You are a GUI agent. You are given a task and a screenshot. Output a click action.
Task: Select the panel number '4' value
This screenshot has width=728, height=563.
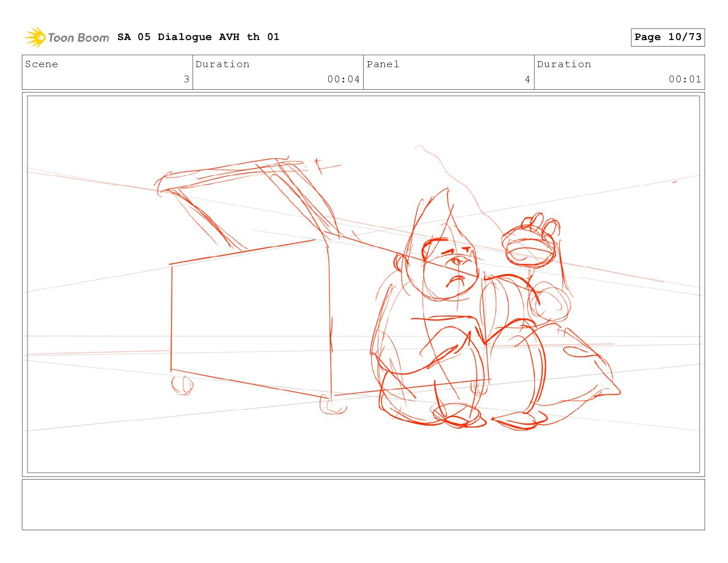[528, 79]
